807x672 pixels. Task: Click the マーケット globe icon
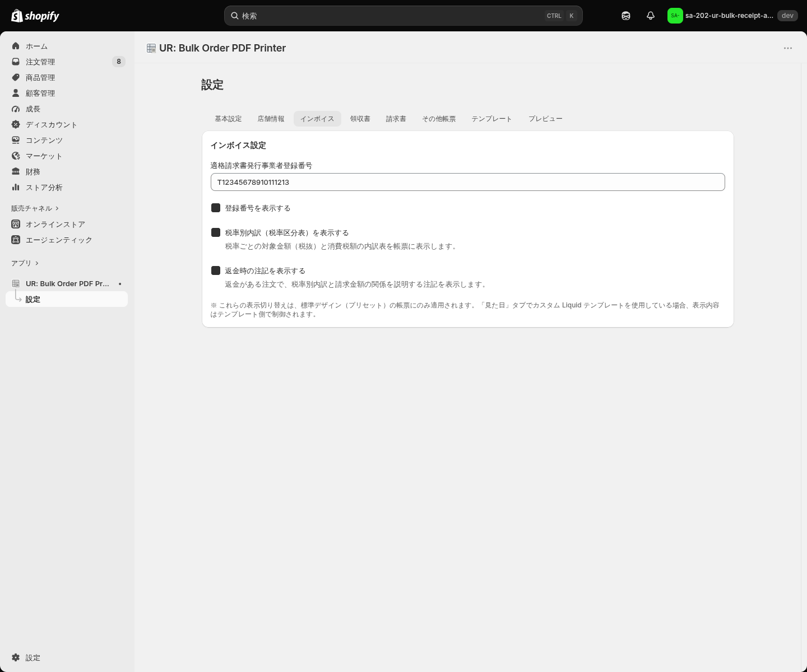16,156
